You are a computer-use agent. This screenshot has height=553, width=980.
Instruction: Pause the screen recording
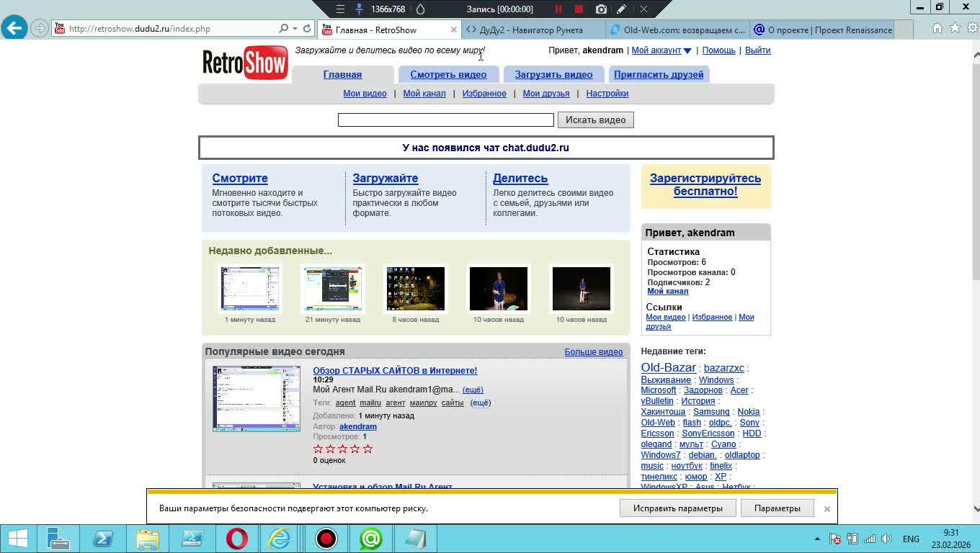558,9
